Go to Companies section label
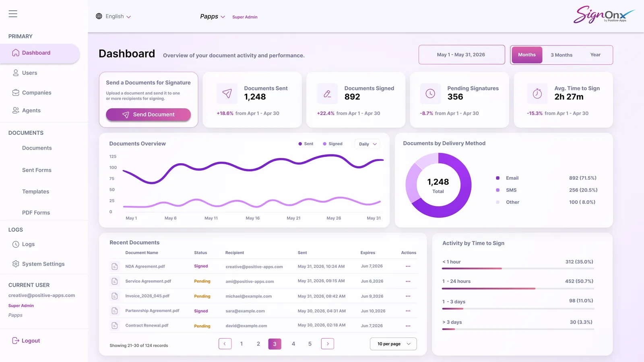 pyautogui.click(x=37, y=93)
